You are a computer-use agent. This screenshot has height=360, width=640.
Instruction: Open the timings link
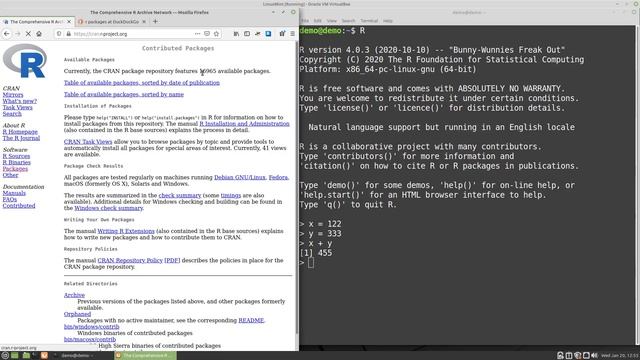[231, 196]
